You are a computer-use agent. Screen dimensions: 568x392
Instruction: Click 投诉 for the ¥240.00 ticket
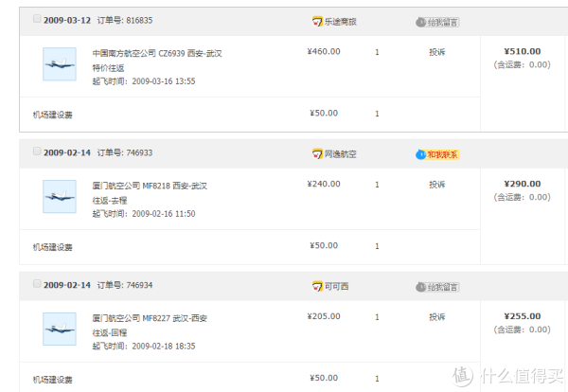click(x=436, y=185)
